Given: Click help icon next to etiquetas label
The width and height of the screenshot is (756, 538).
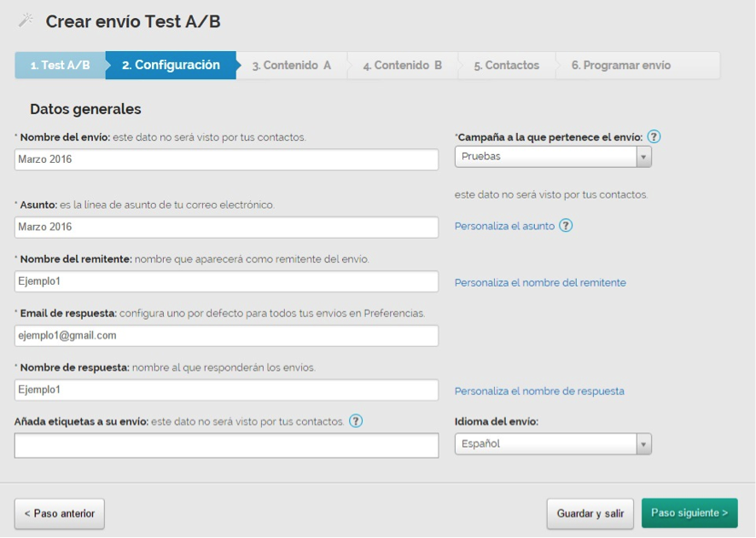Looking at the screenshot, I should click(x=356, y=421).
